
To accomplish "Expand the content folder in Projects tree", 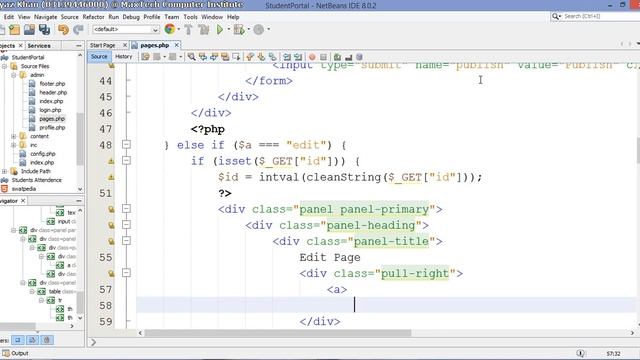I will point(13,136).
